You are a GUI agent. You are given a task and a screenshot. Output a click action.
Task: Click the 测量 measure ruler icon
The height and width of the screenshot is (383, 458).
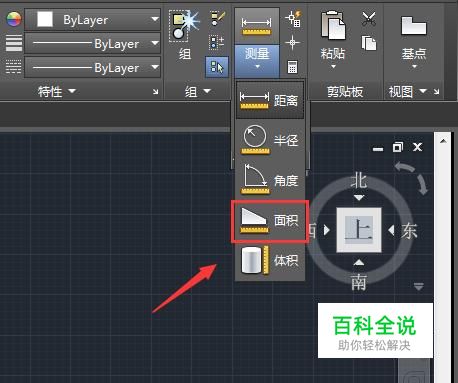pyautogui.click(x=257, y=26)
